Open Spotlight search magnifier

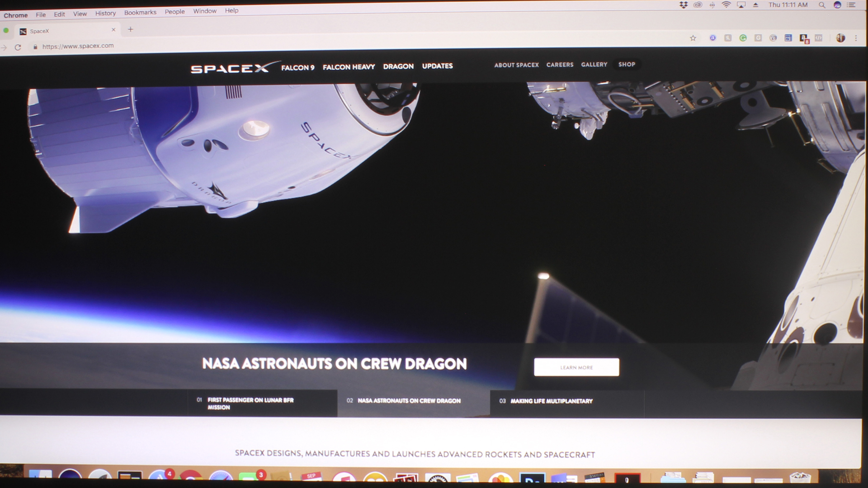click(822, 5)
